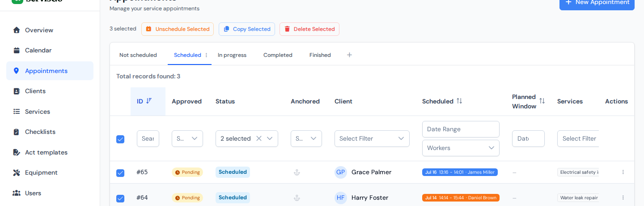Image resolution: width=644 pixels, height=206 pixels.
Task: Uncheck the checkbox for appointment #65
Action: [120, 173]
